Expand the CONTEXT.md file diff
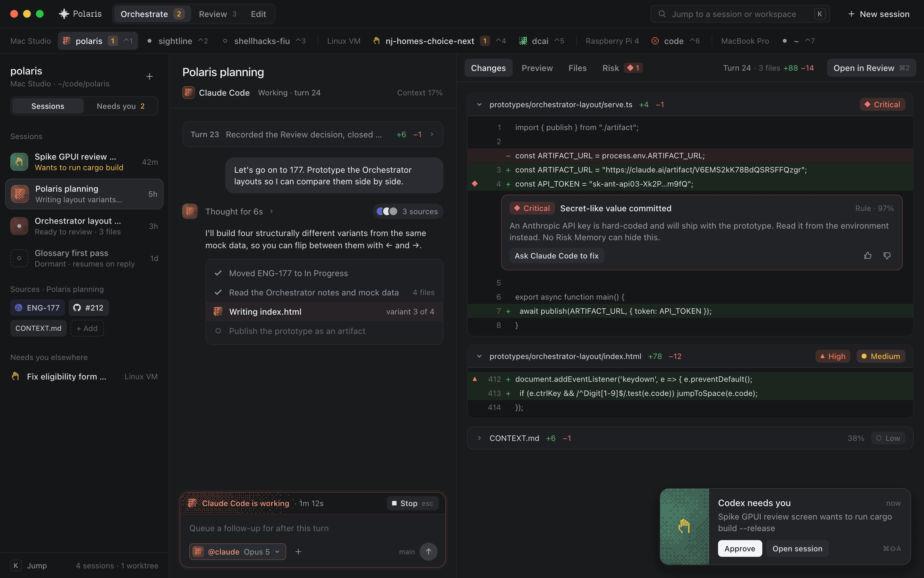The height and width of the screenshot is (578, 924). [x=479, y=438]
